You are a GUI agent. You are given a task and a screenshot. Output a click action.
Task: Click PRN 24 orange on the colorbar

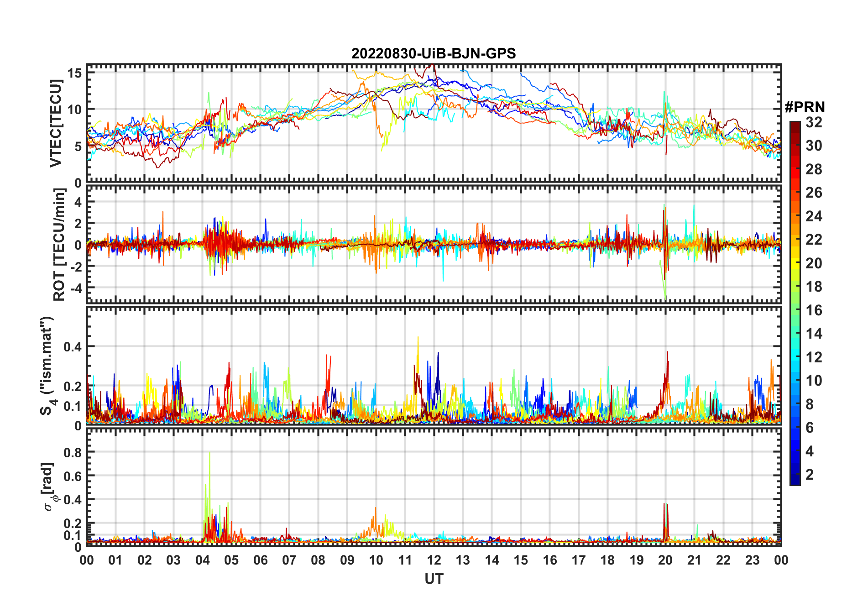[814, 216]
